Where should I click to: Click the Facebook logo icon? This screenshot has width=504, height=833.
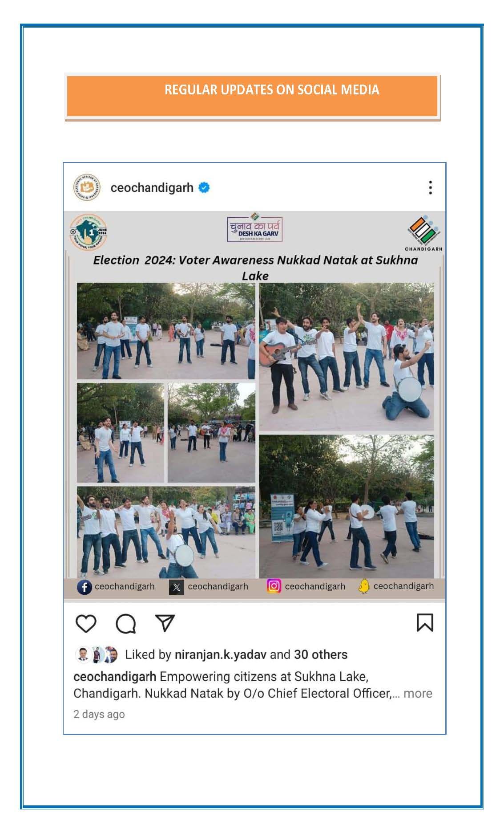(x=85, y=587)
